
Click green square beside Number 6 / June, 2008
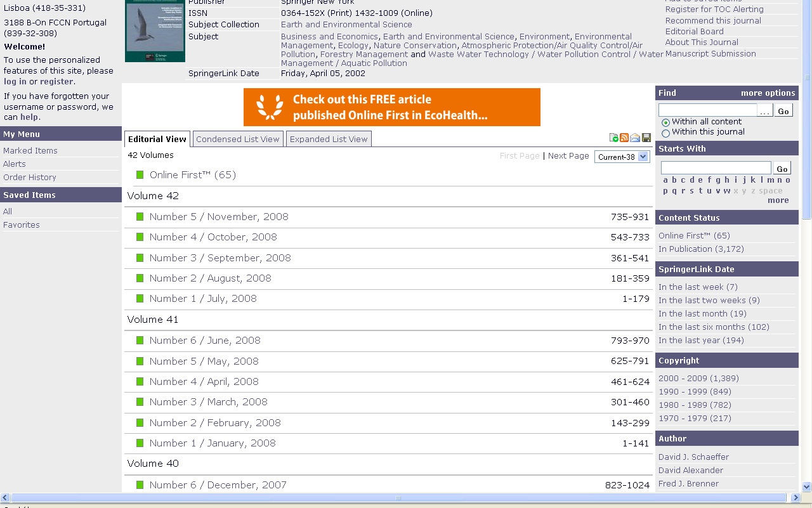point(140,340)
